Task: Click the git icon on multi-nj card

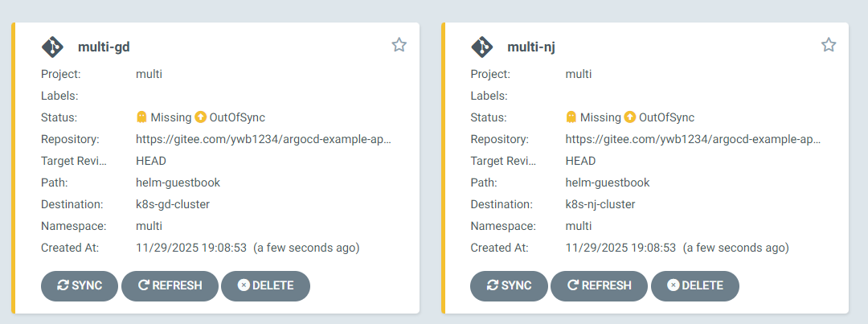Action: [x=482, y=47]
